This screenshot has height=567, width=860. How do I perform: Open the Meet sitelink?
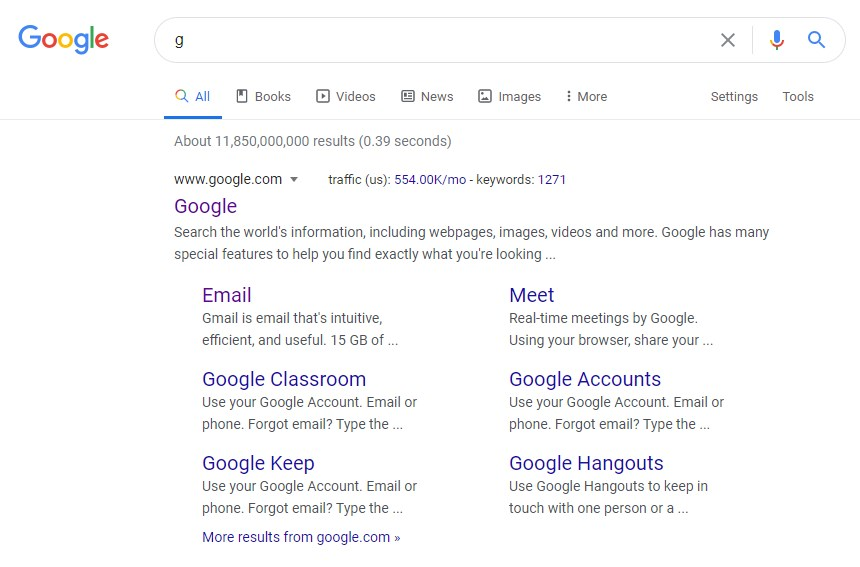(x=531, y=295)
